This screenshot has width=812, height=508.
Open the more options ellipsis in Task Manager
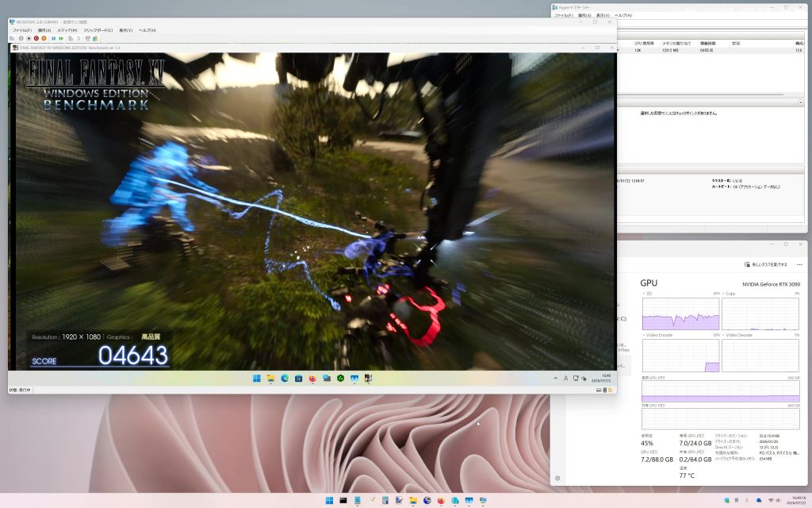799,264
